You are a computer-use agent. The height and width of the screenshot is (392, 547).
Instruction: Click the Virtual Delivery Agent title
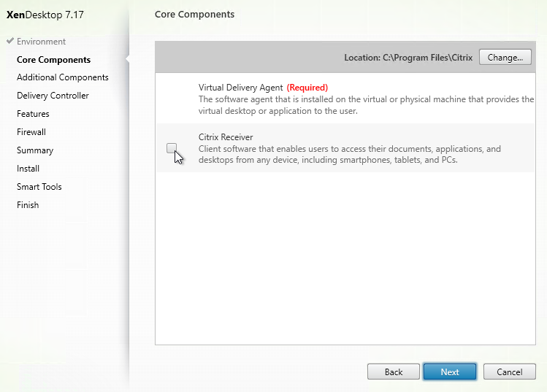coord(240,88)
